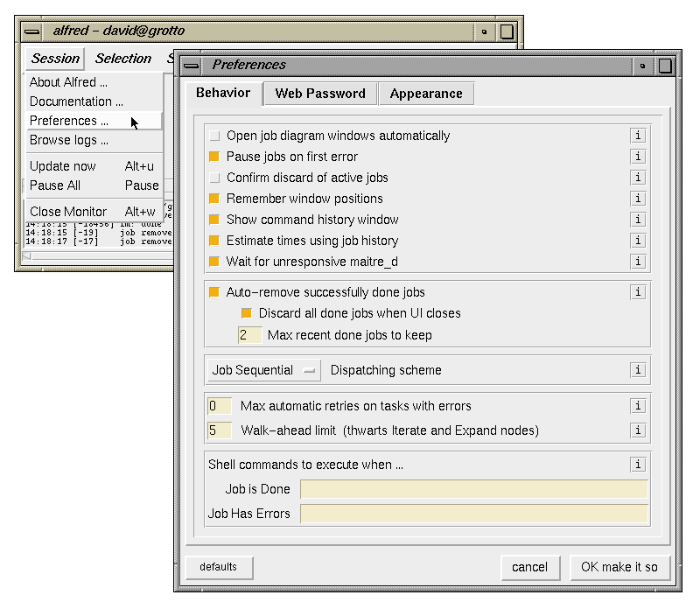This screenshot has height=609, width=700.
Task: Enable Confirm discard of active jobs
Action: coord(214,178)
